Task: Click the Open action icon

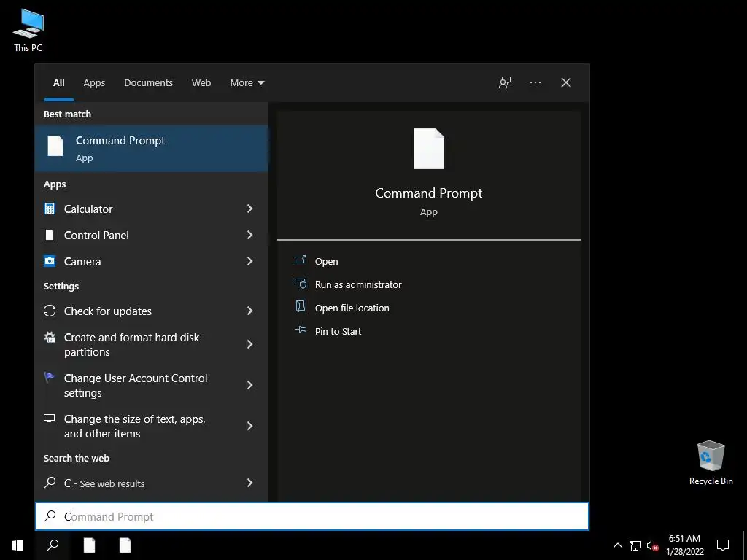Action: point(300,260)
